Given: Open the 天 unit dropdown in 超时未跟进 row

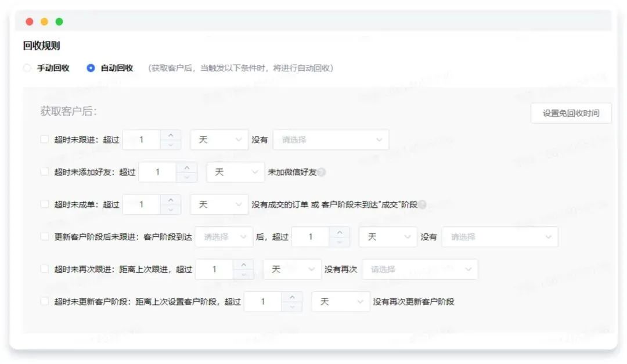Looking at the screenshot, I should point(219,139).
